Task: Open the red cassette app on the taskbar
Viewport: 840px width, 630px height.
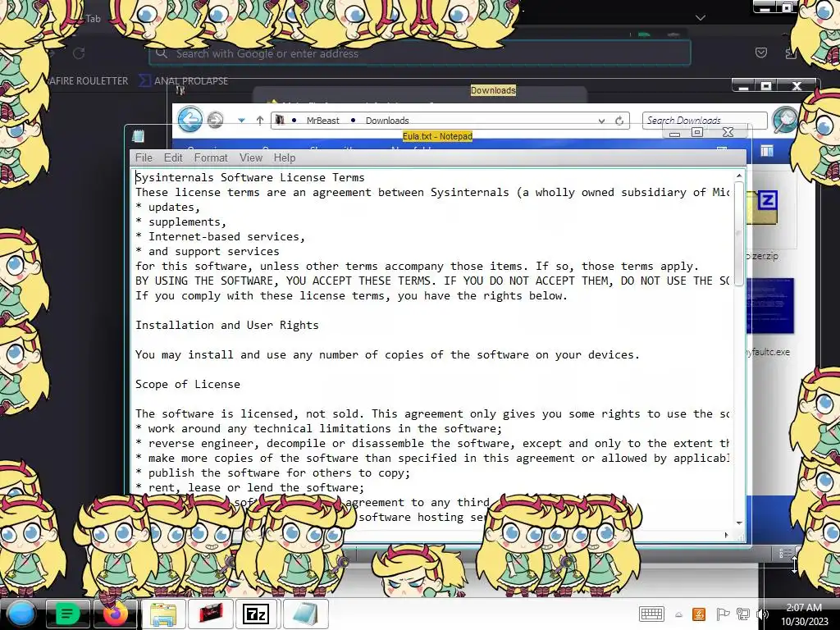Action: 211,614
